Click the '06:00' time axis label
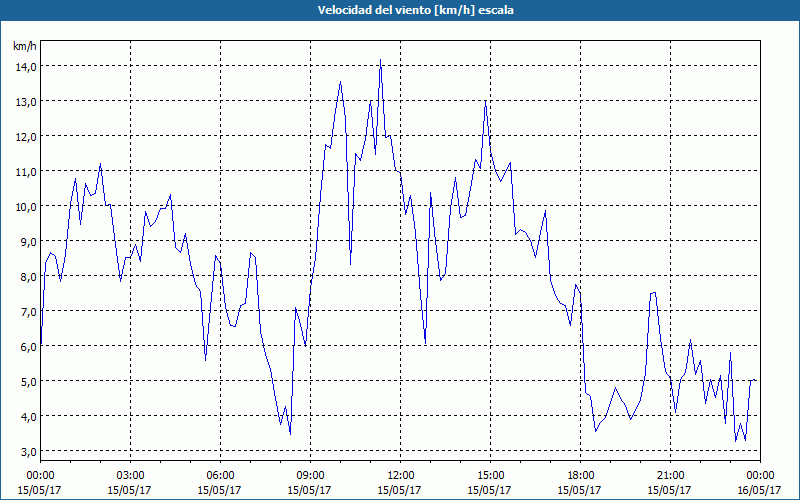800x500 pixels. (x=220, y=476)
